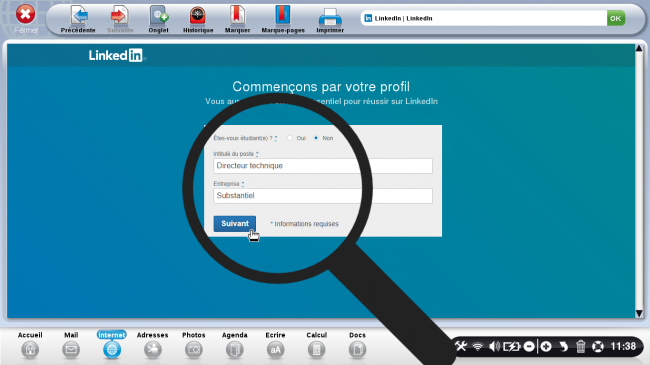Open the settings tools wrench icon
The width and height of the screenshot is (650, 365).
(461, 346)
